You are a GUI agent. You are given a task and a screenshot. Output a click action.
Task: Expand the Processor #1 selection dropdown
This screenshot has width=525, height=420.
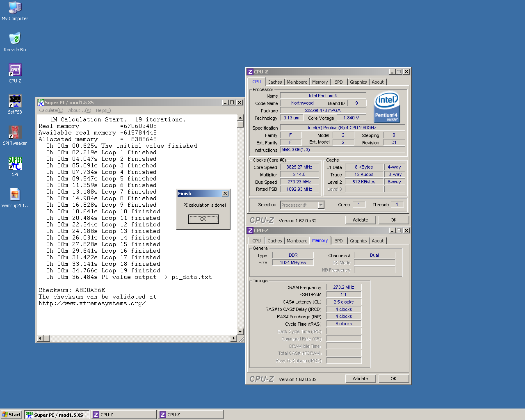click(321, 205)
